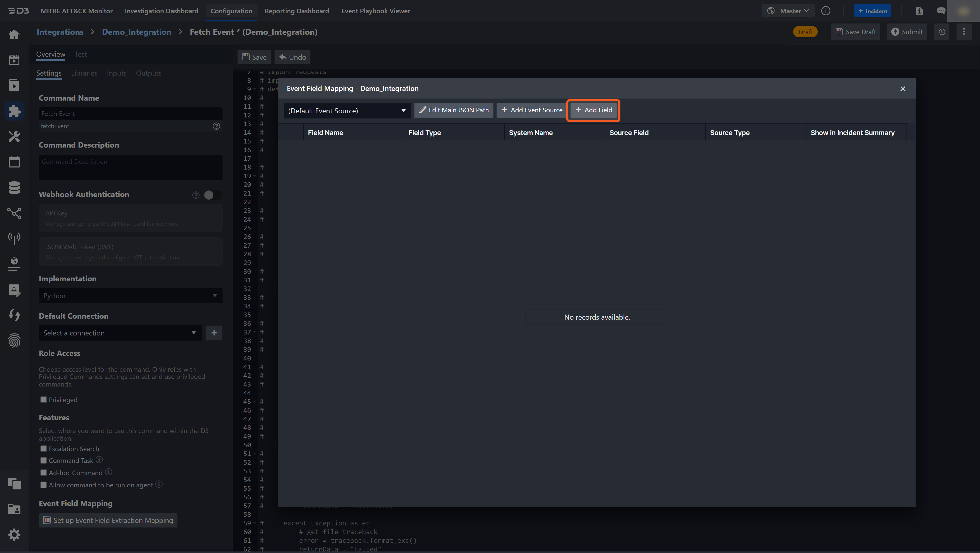Click the home icon in left sidebar
This screenshot has height=553, width=980.
coord(14,35)
